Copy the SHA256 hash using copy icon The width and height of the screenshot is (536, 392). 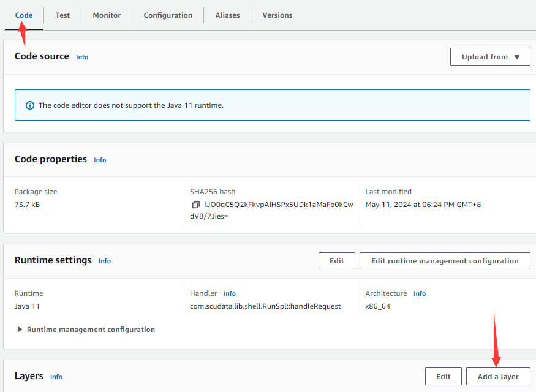pos(195,205)
